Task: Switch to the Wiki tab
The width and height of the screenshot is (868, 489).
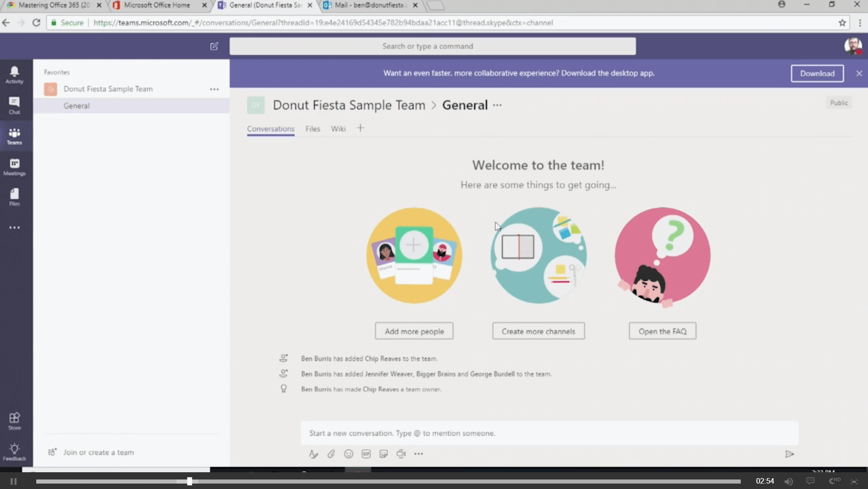Action: tap(338, 129)
